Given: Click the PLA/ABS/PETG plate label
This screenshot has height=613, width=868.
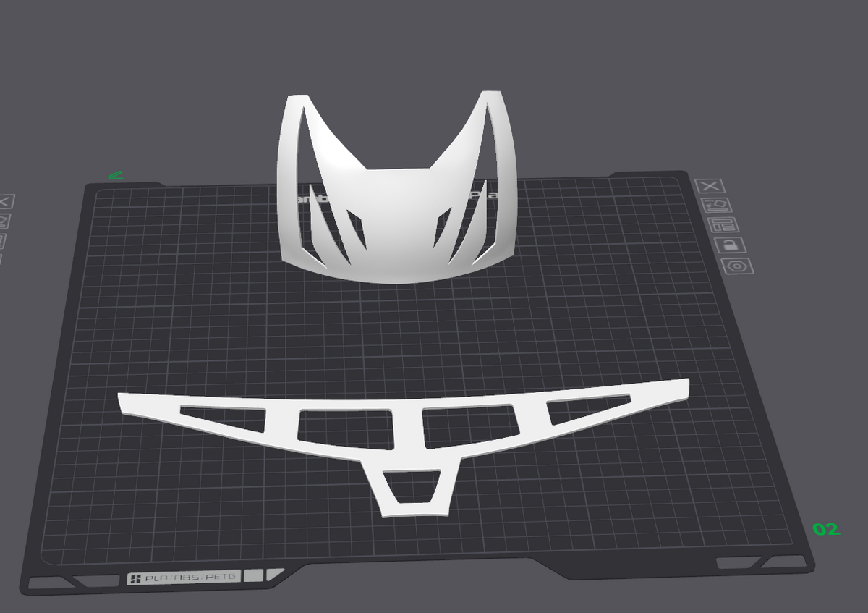Looking at the screenshot, I should (x=184, y=578).
